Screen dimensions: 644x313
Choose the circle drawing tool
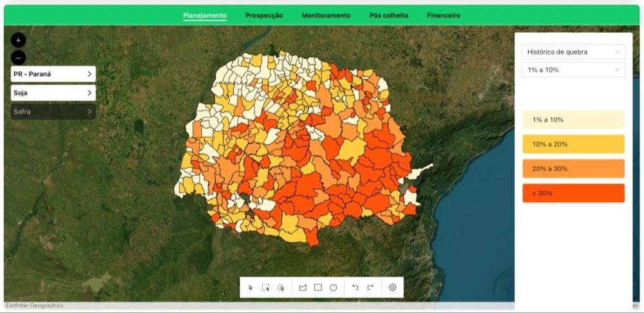click(x=333, y=287)
